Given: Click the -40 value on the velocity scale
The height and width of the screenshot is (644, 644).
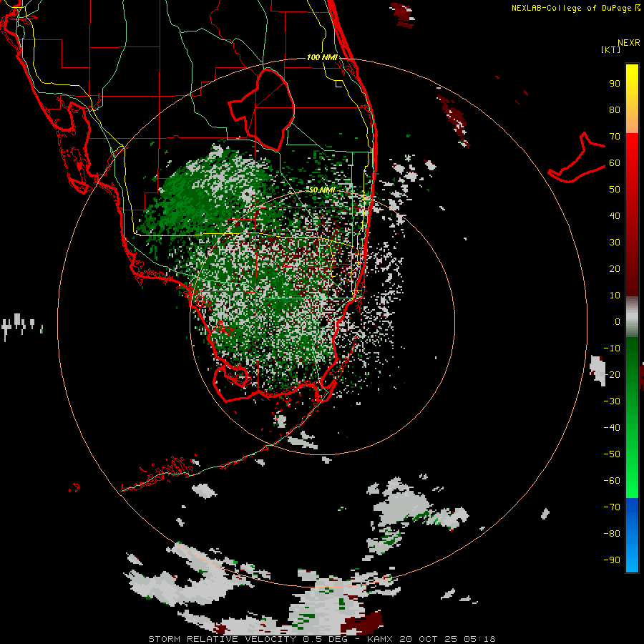Looking at the screenshot, I should point(612,428).
